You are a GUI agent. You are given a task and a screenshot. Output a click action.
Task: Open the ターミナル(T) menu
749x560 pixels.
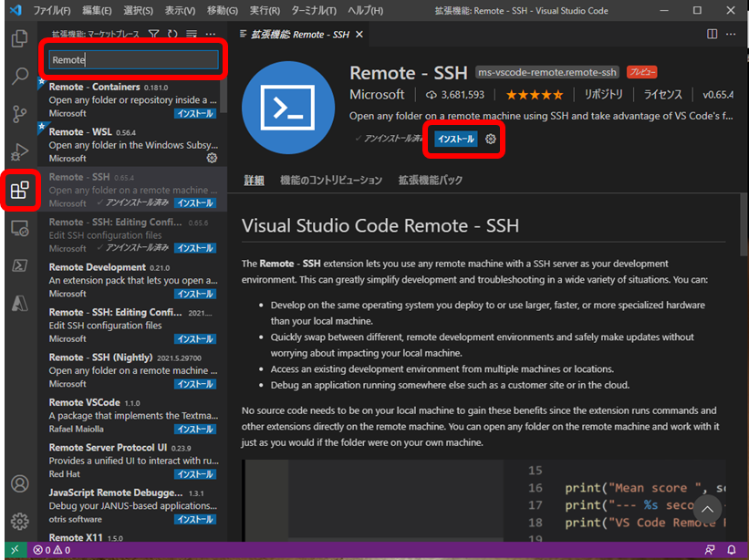tap(314, 11)
